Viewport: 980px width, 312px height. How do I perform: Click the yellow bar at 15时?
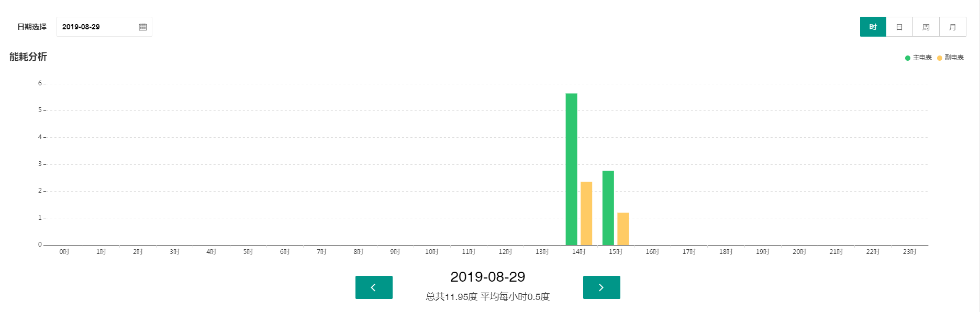point(623,229)
